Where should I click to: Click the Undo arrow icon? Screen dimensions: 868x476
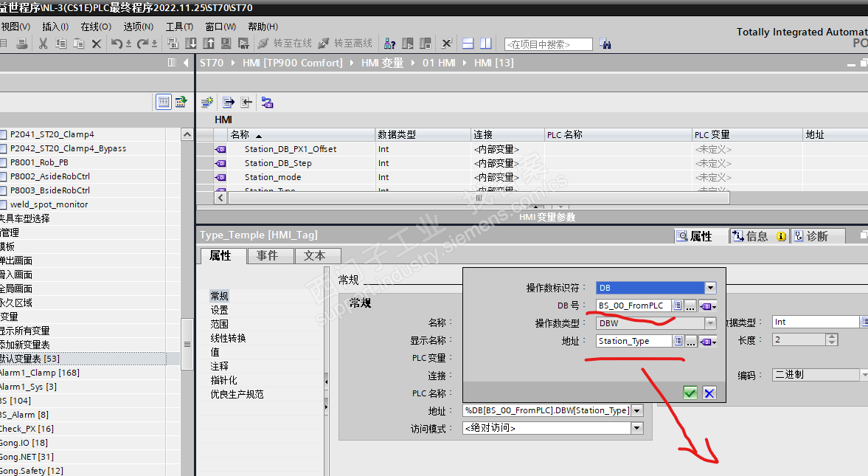point(117,44)
